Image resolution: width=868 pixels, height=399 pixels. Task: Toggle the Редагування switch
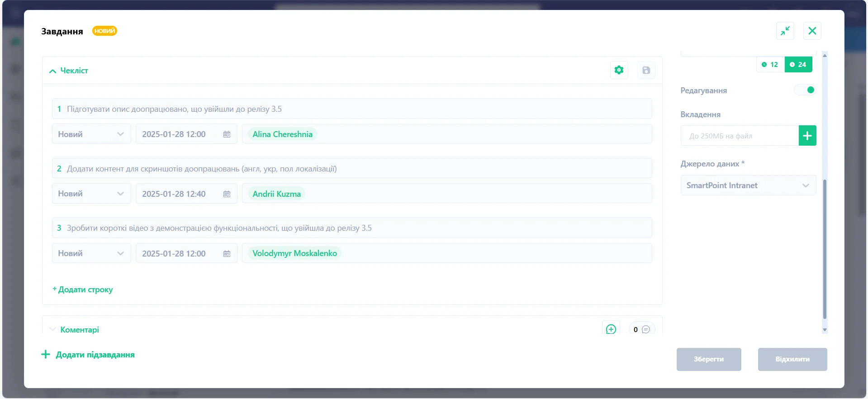click(805, 90)
